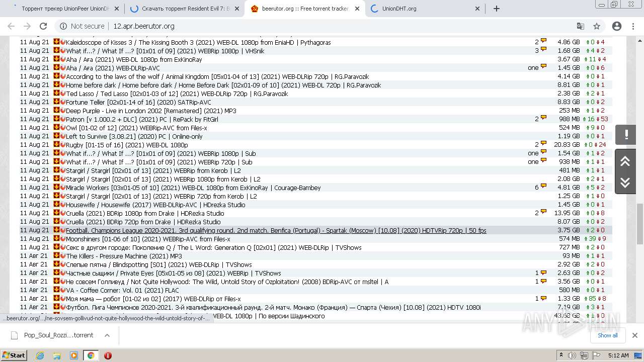
Task: Switch to the Resident Evil 7 torrent tab
Action: click(184, 9)
